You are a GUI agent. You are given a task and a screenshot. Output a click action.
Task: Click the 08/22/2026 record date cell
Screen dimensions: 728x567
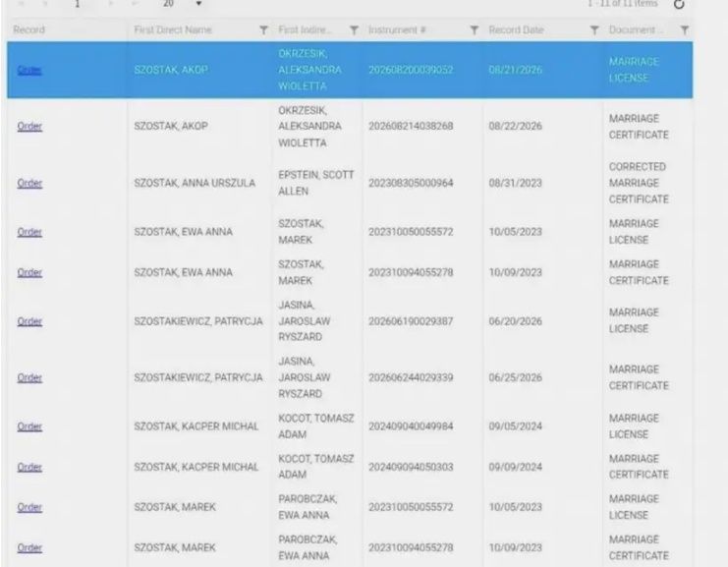[516, 127]
